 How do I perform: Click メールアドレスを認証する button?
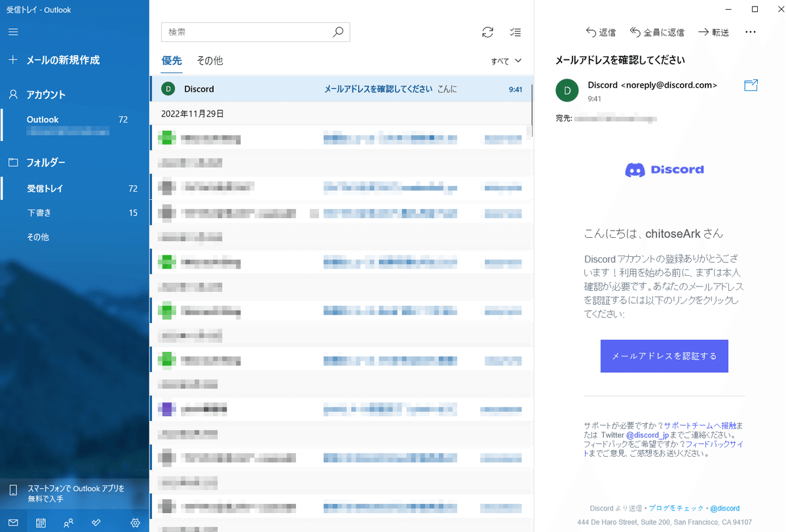point(664,356)
